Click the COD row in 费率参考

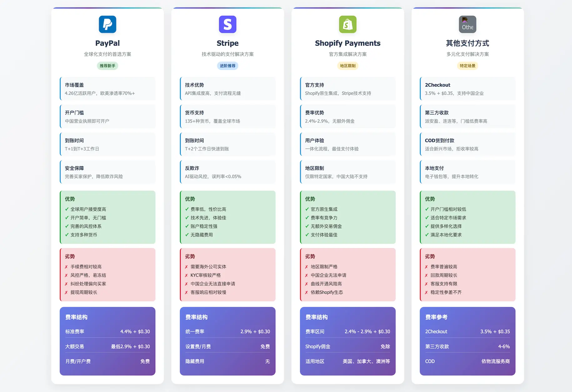point(468,361)
